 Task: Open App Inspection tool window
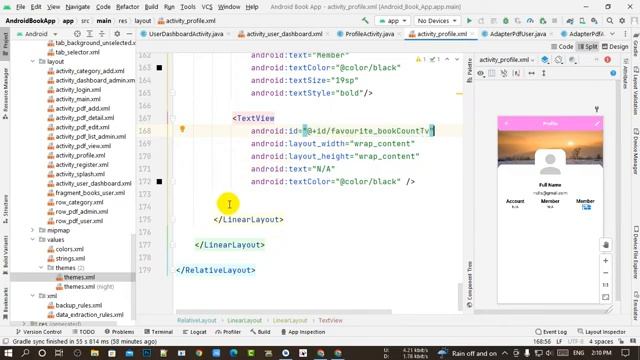click(303, 332)
